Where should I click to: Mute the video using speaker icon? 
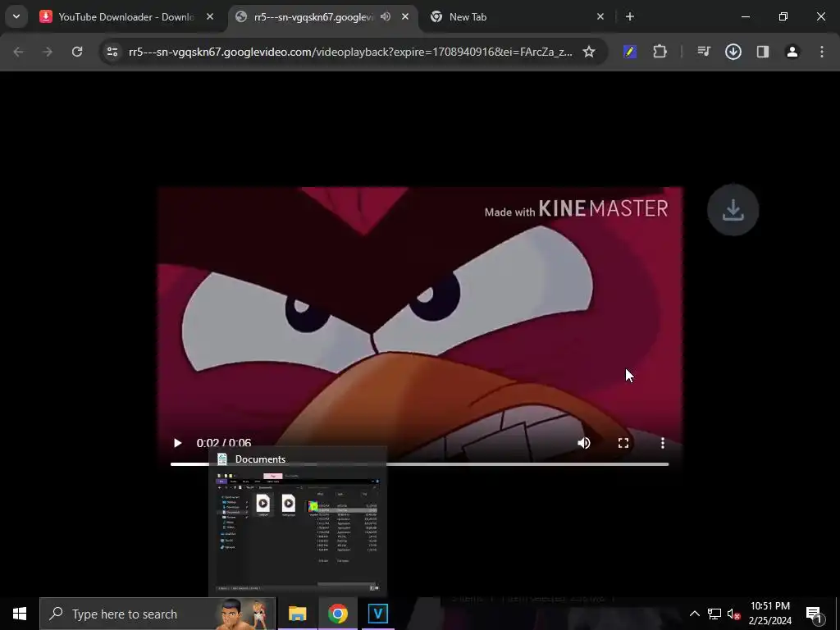pos(584,443)
